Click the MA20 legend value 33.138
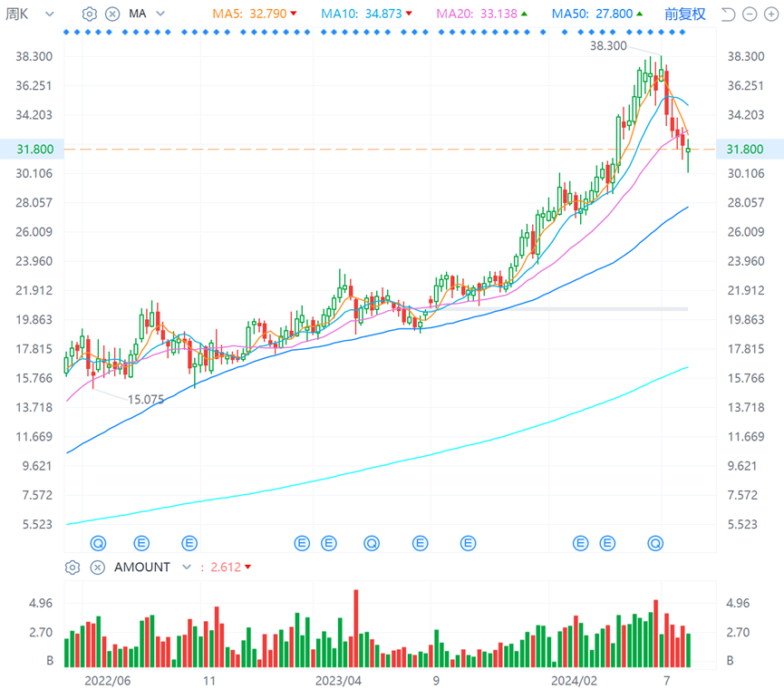The image size is (784, 689). tap(499, 14)
